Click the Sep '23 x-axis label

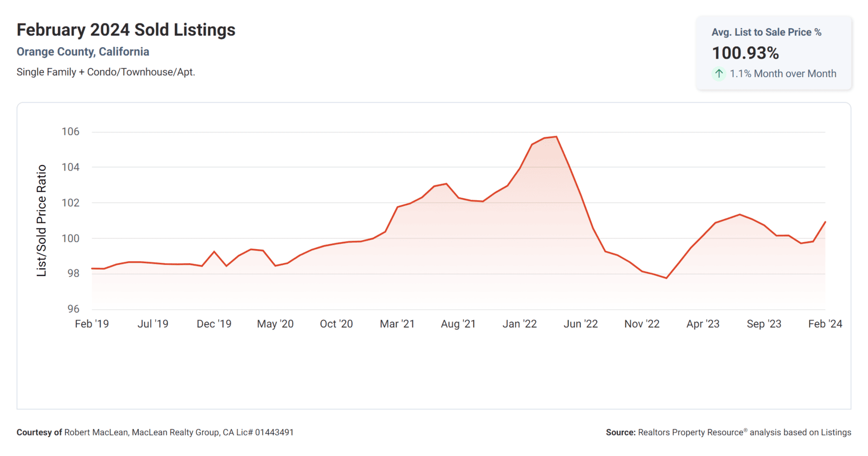coord(764,324)
